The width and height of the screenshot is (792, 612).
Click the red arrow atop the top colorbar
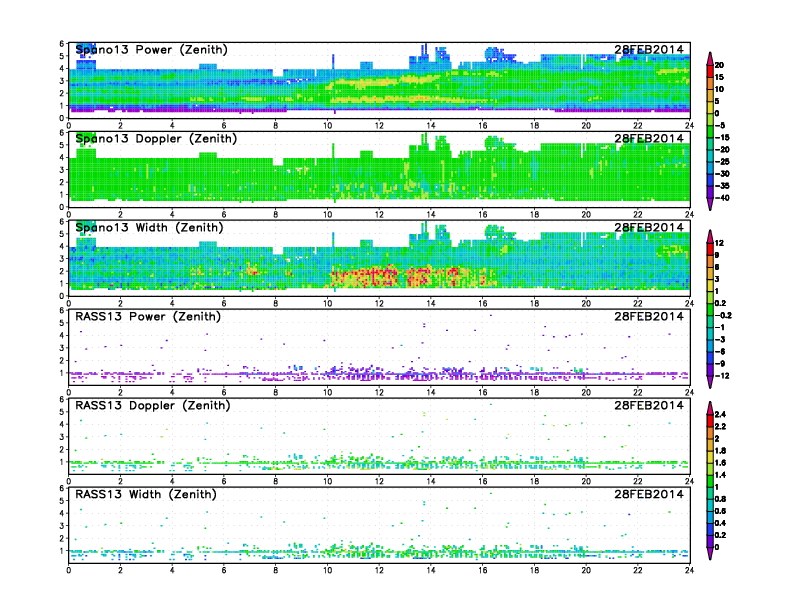point(709,55)
